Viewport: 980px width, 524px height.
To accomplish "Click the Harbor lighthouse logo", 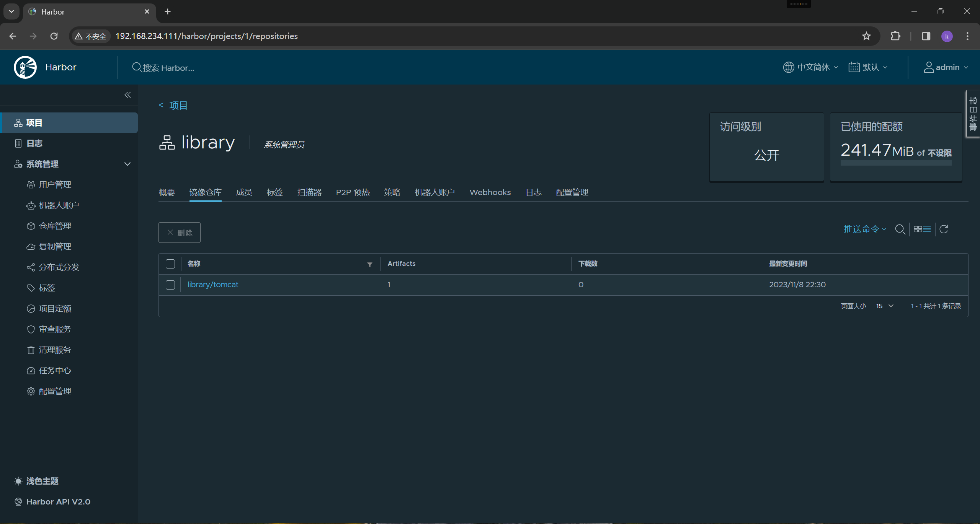I will [x=25, y=67].
